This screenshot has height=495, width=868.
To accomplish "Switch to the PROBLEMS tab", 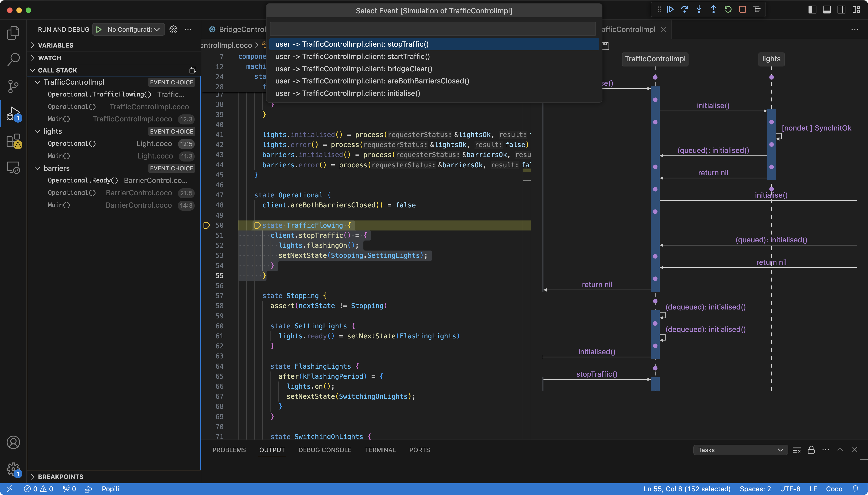I will (229, 450).
